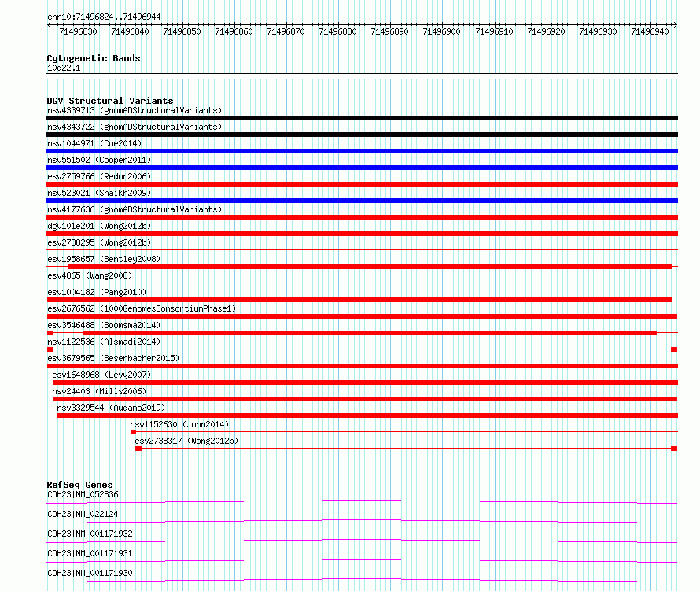Click ruler position 71496880
Viewport: 700px width, 591px height.
point(337,31)
